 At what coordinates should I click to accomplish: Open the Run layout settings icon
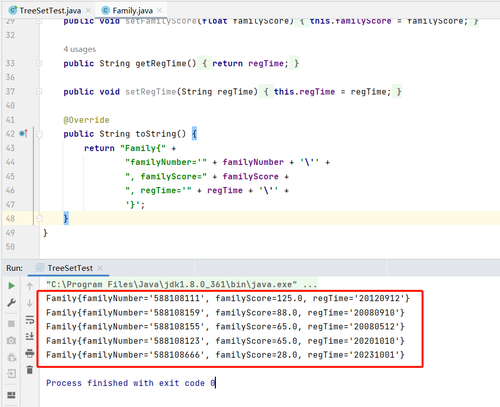[11, 395]
